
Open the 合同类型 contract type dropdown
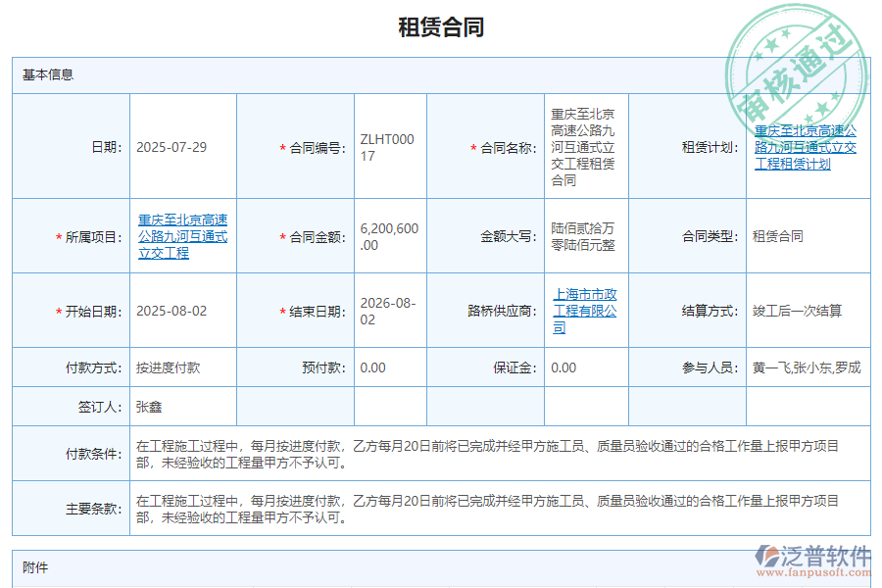pyautogui.click(x=777, y=236)
